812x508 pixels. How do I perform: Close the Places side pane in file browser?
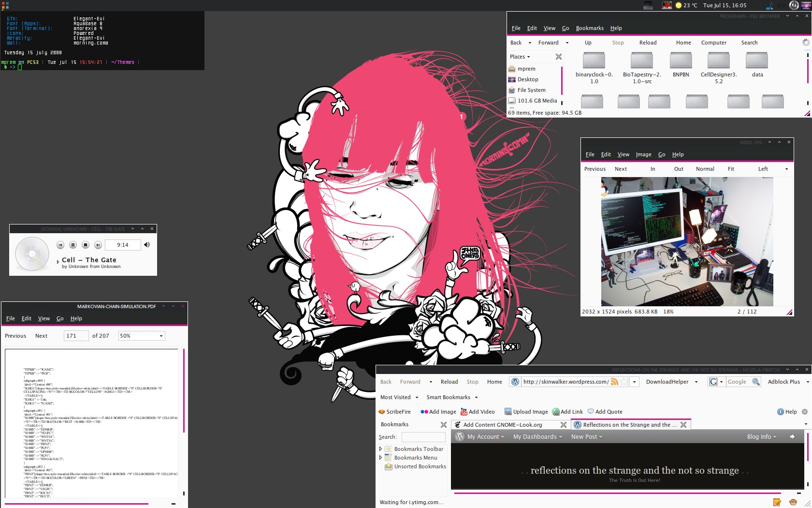coord(559,57)
